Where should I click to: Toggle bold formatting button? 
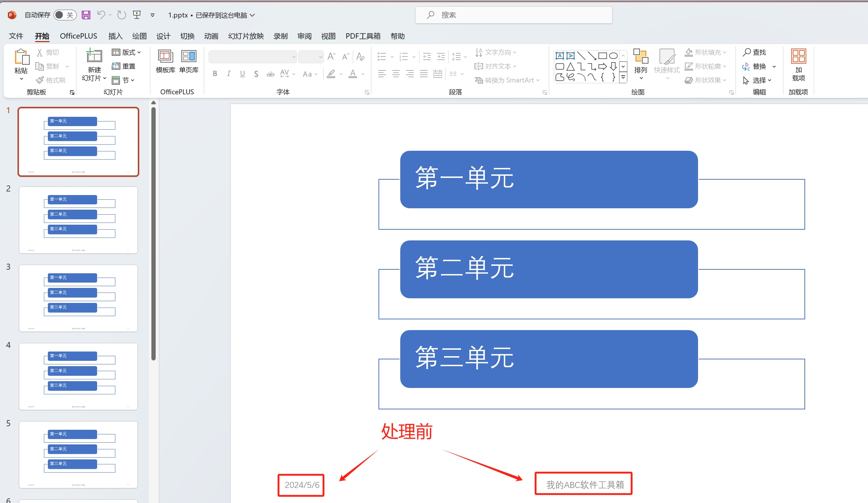click(215, 74)
